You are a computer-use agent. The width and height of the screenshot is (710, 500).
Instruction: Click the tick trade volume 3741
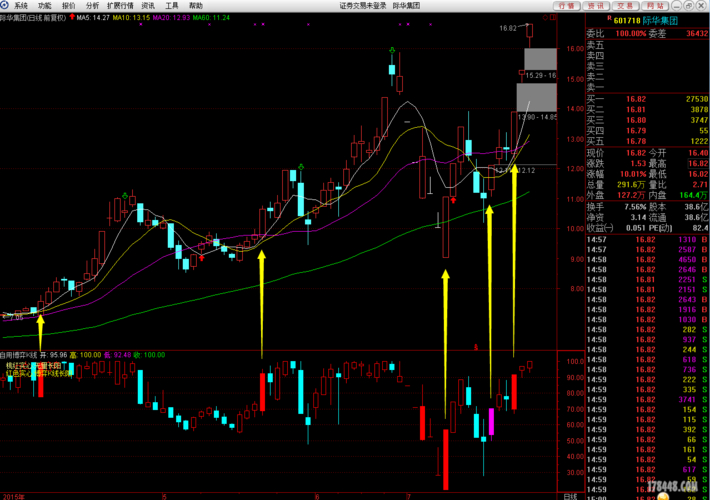tap(687, 399)
